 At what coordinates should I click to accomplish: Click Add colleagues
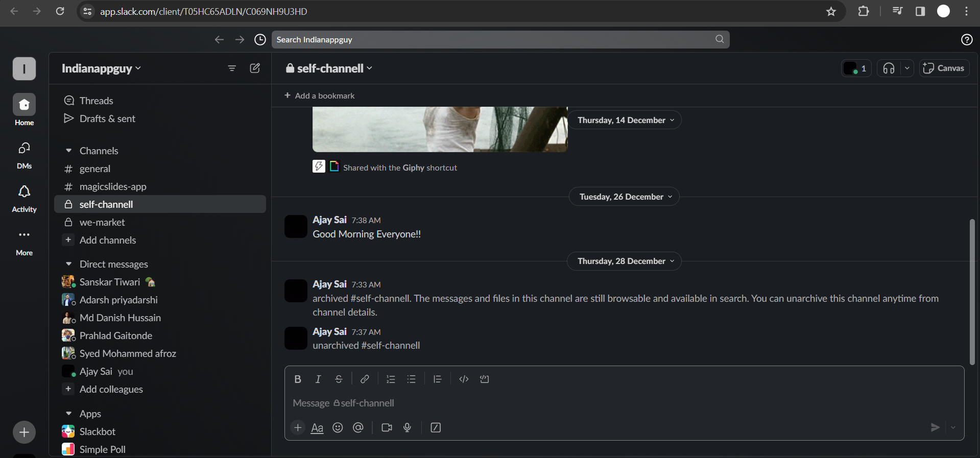160,389
